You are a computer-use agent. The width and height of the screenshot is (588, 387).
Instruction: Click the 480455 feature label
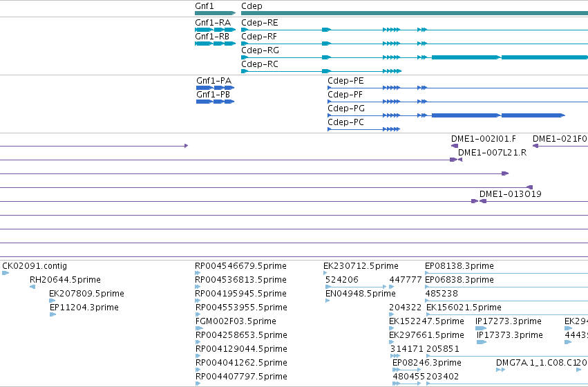coord(408,377)
